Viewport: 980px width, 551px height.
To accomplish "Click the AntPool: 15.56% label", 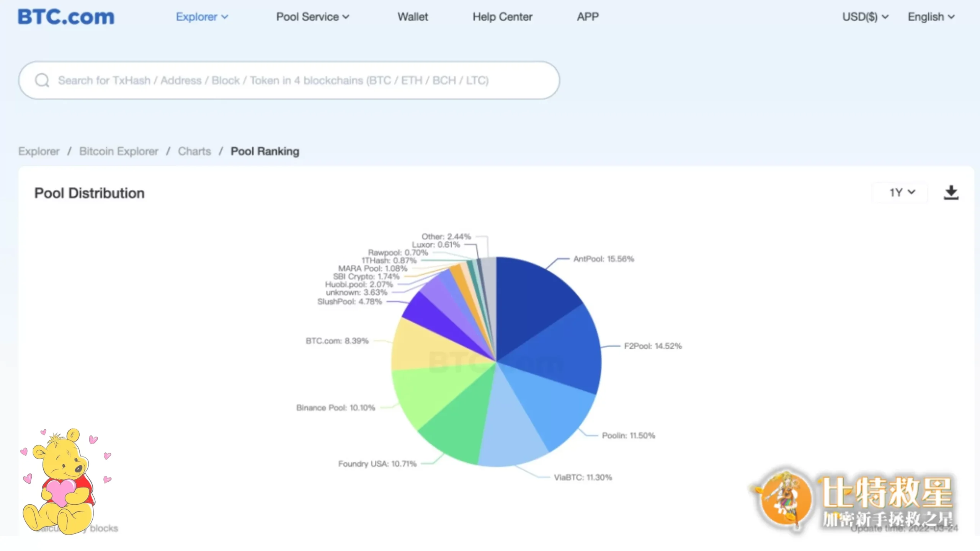I will 604,259.
